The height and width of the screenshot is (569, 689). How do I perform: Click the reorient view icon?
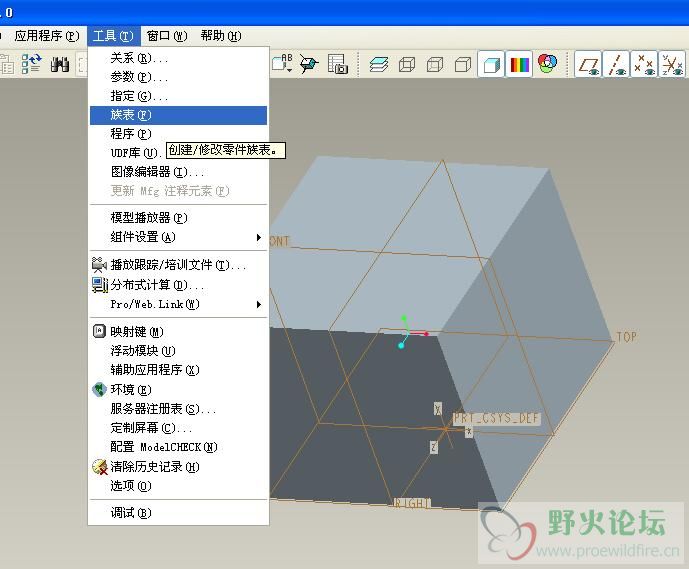click(x=309, y=64)
